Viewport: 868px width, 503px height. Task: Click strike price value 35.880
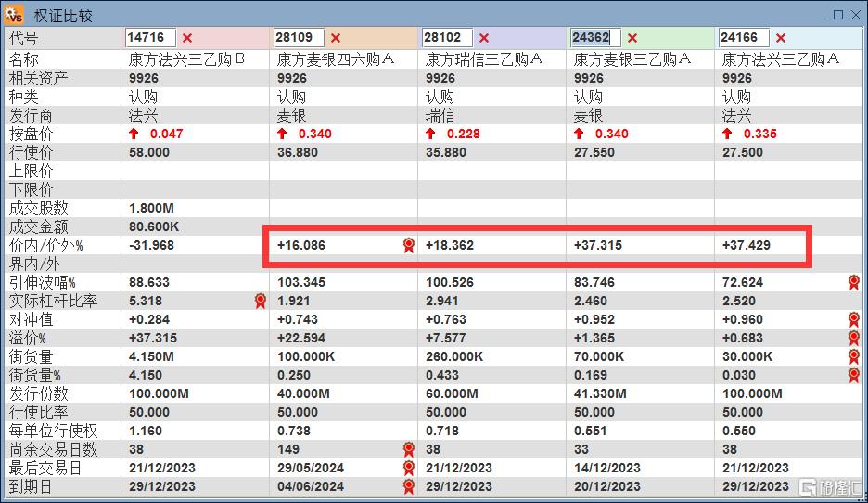[446, 152]
